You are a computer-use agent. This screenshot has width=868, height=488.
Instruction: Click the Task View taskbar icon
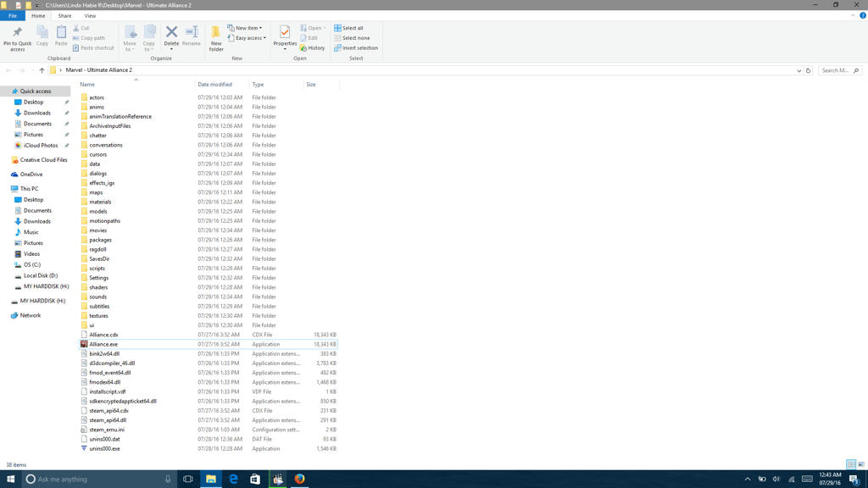[188, 480]
